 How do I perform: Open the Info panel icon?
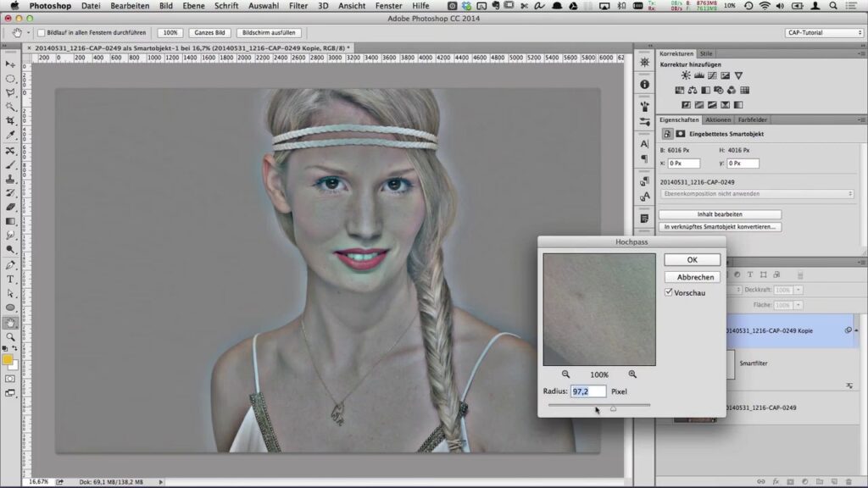644,85
